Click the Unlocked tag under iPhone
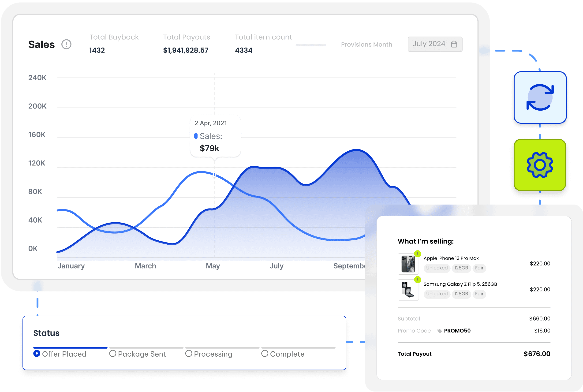Image resolution: width=583 pixels, height=392 pixels. coord(437,268)
